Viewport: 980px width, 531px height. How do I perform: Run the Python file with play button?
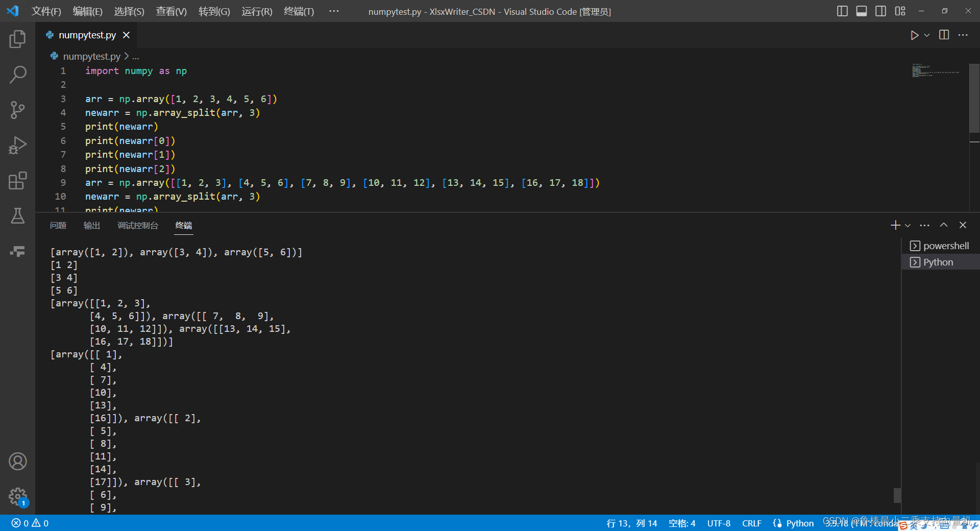[x=914, y=35]
